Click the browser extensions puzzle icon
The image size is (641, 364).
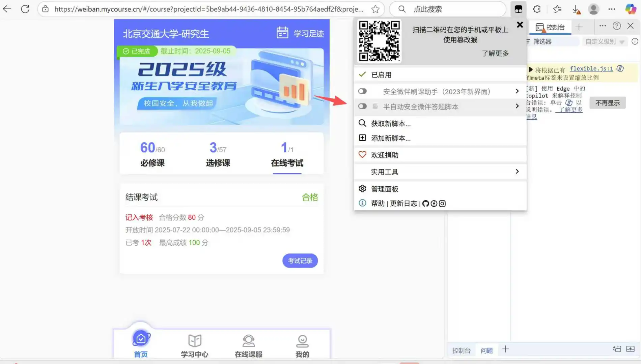tap(537, 9)
